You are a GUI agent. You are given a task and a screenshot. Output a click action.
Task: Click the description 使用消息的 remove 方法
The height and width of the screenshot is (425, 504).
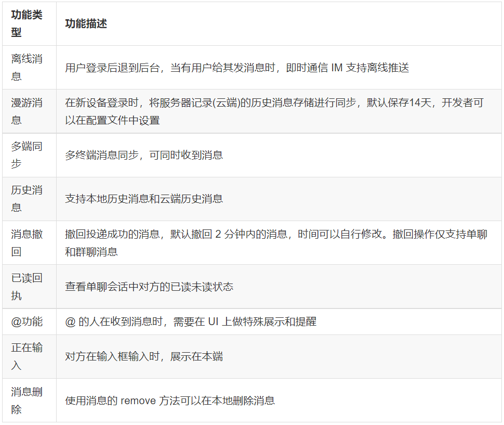click(170, 401)
